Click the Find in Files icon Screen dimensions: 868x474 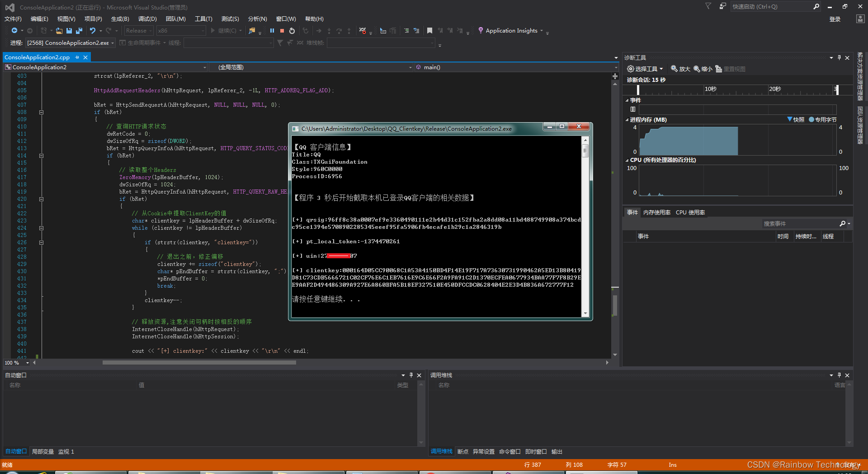pyautogui.click(x=252, y=31)
